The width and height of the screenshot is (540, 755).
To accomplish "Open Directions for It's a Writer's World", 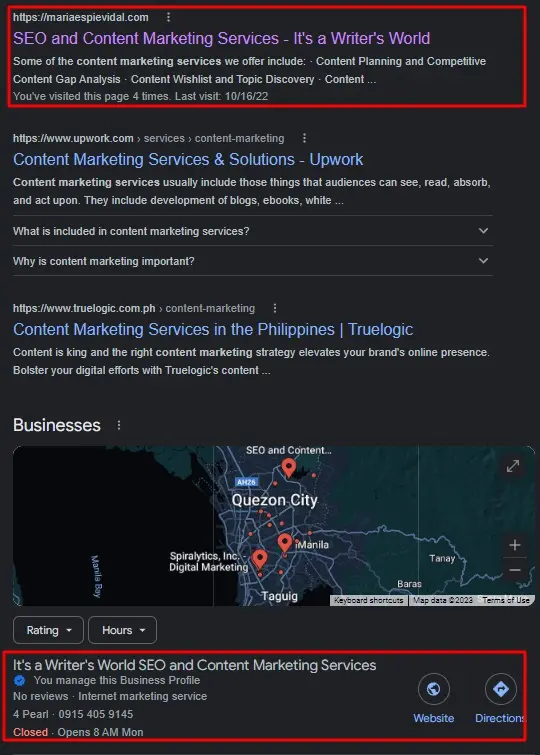I will pyautogui.click(x=500, y=689).
